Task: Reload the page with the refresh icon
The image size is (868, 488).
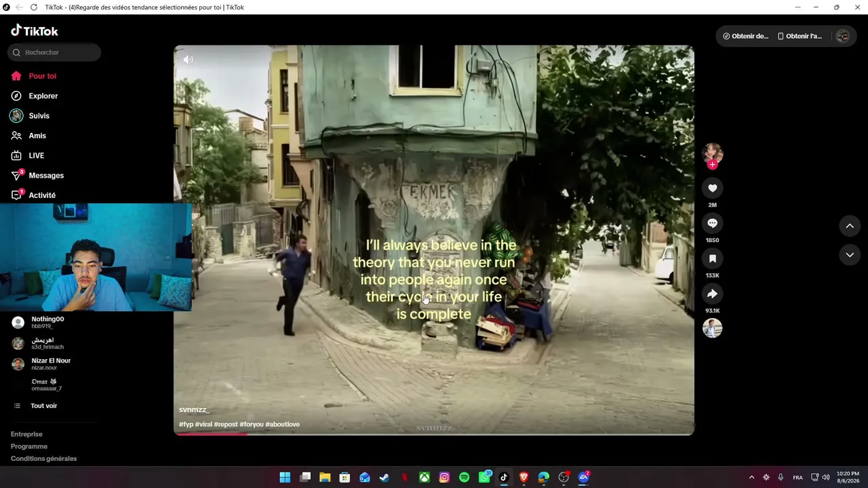Action: [x=34, y=7]
